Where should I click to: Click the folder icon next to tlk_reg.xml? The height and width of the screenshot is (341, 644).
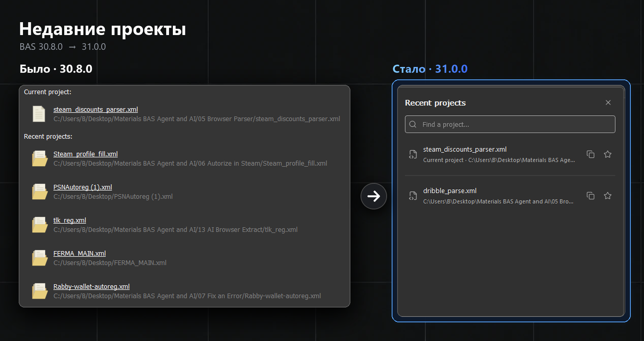(x=40, y=225)
